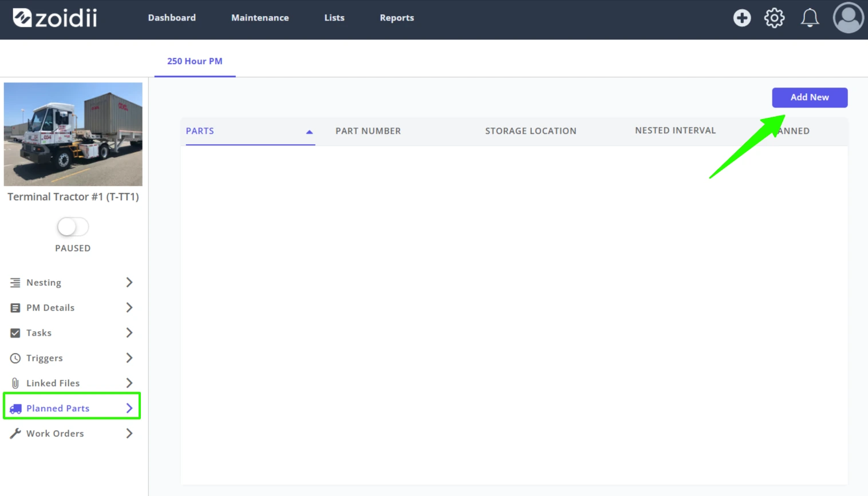
Task: Click the Terminal Tractor photo thumbnail
Action: tap(73, 134)
